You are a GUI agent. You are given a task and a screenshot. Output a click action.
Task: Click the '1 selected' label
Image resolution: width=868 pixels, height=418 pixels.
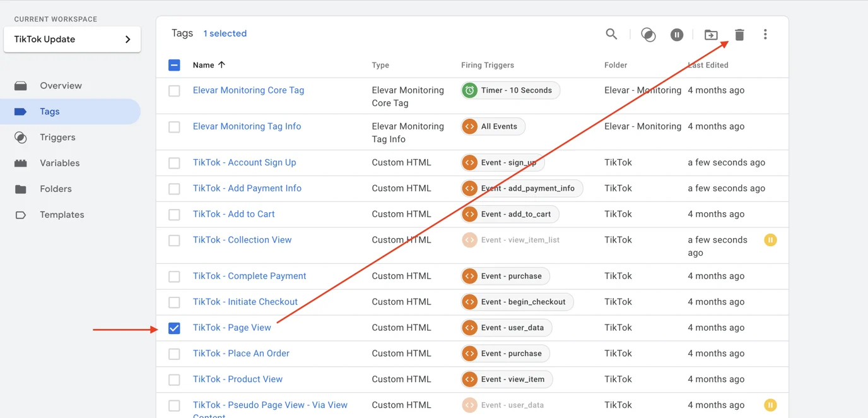pyautogui.click(x=225, y=33)
